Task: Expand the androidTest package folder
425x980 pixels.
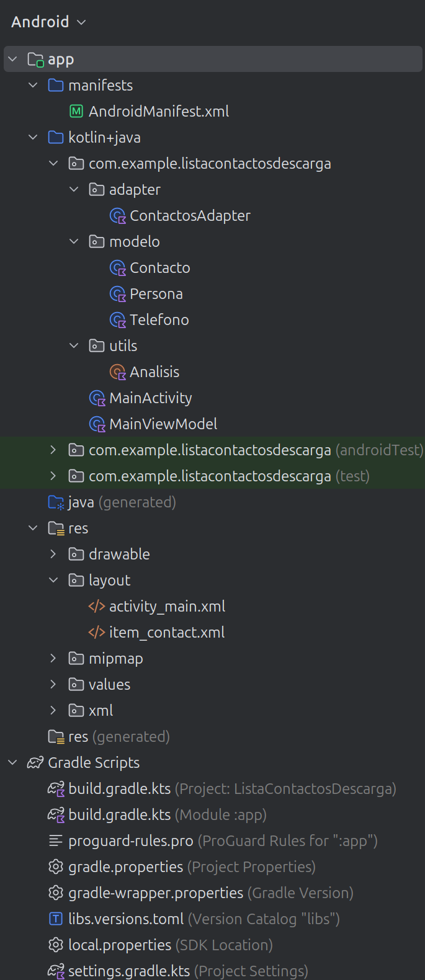Action: pyautogui.click(x=53, y=450)
